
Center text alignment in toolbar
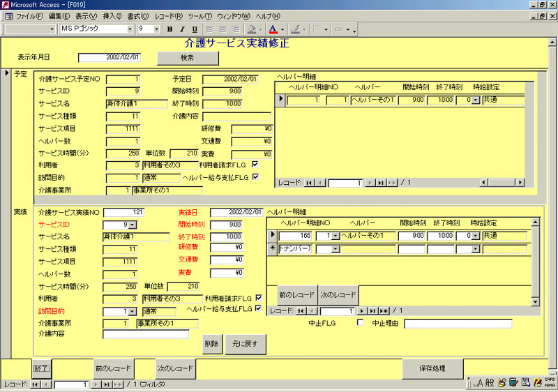(223, 29)
